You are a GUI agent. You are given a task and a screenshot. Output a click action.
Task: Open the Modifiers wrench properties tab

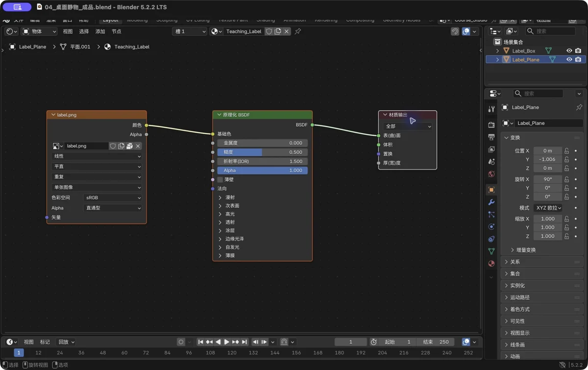491,202
